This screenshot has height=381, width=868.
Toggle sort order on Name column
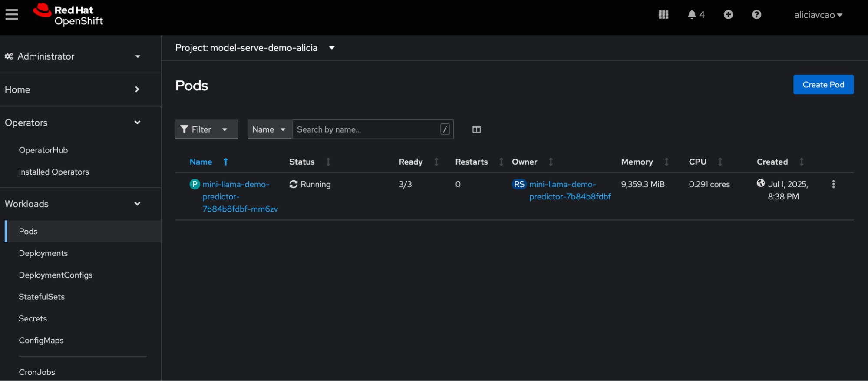pyautogui.click(x=201, y=162)
